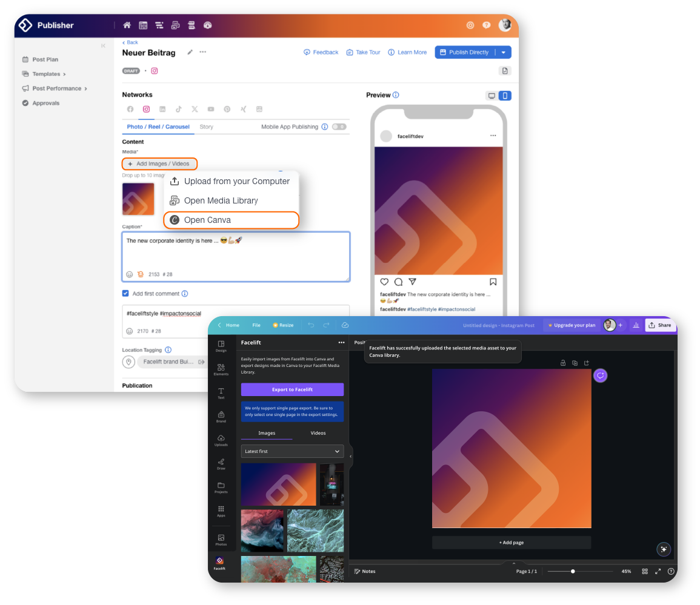Click the Export to Facelift button

coord(292,389)
